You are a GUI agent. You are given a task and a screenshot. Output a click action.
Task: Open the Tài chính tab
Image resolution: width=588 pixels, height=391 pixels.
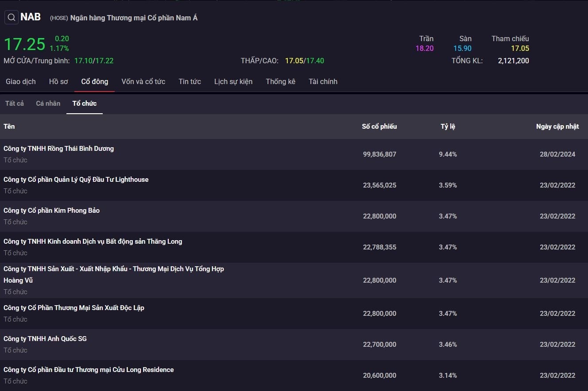[323, 81]
